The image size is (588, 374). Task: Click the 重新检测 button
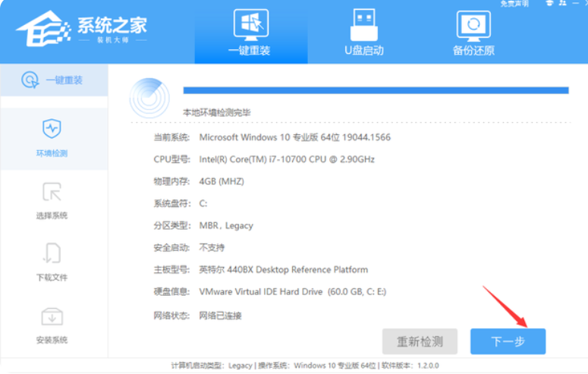tap(421, 341)
